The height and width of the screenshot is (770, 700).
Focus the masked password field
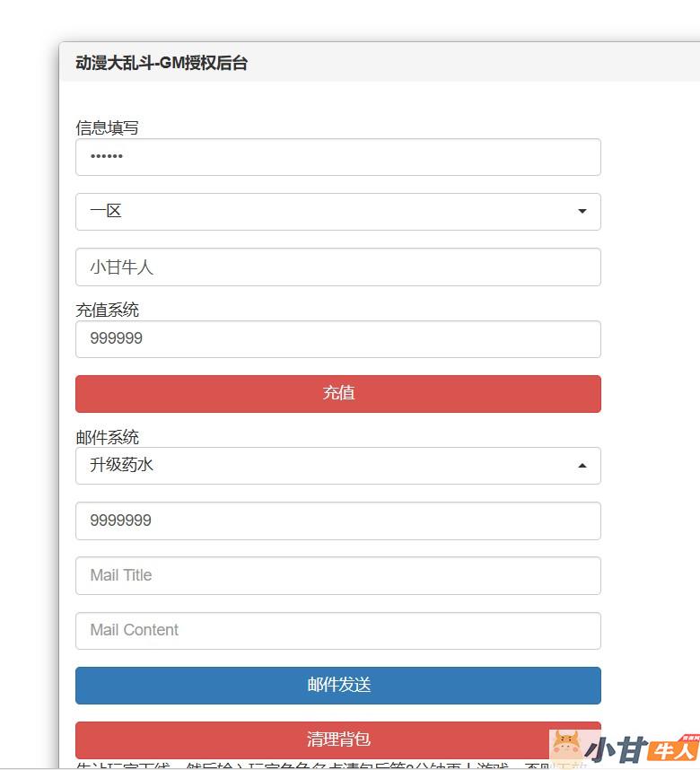338,157
